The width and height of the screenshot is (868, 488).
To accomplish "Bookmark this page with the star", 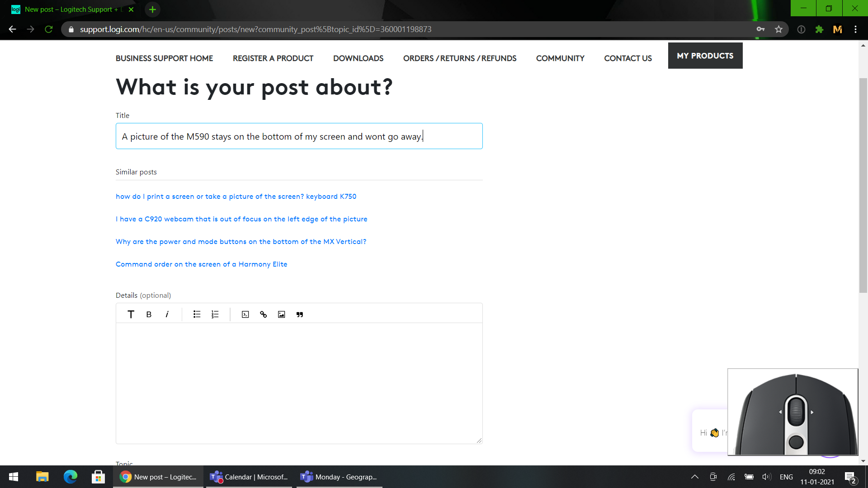I will 778,29.
